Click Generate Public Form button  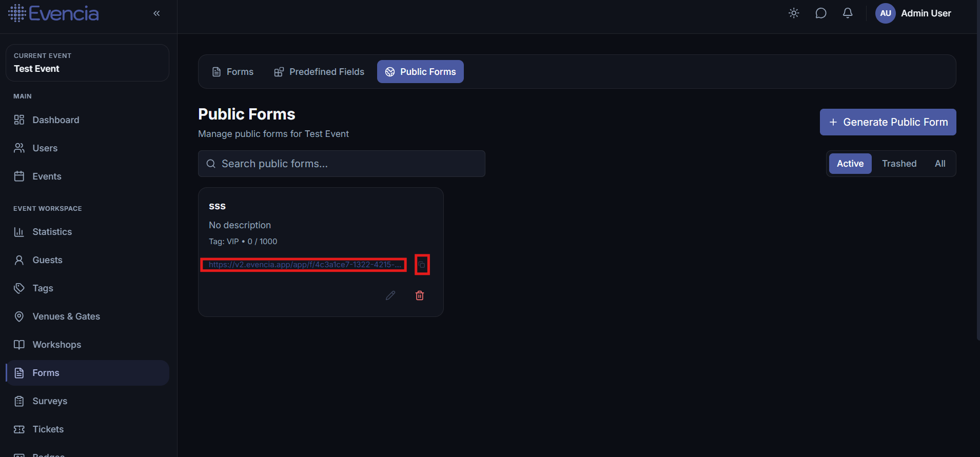coord(888,122)
